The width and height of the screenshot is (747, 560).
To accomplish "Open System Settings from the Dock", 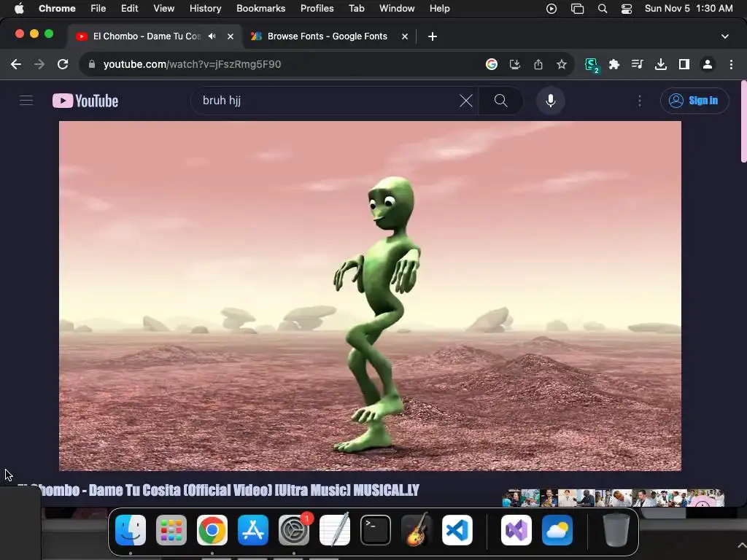I will [x=294, y=530].
